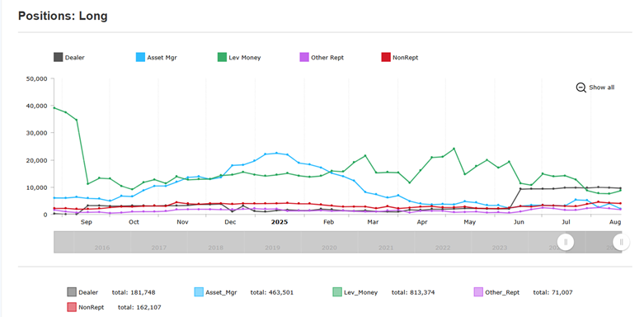The image size is (644, 317).
Task: Click the gray Dealer swatch in the totals legend
Action: point(72,292)
